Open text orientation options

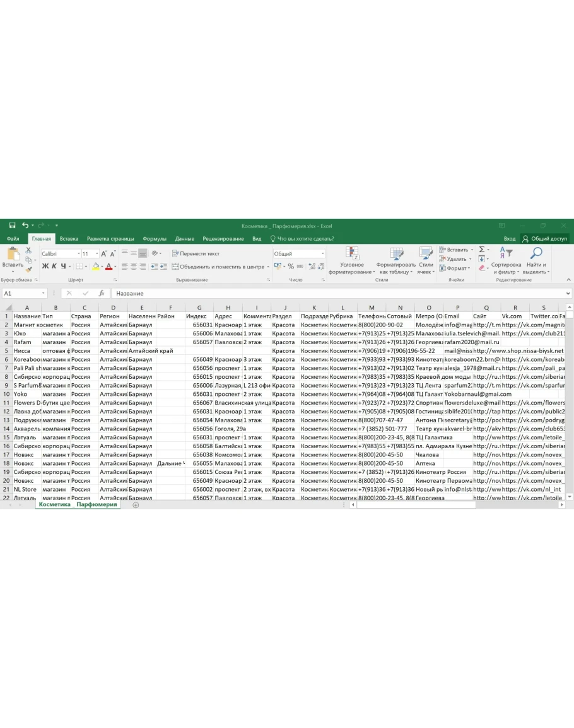[156, 253]
